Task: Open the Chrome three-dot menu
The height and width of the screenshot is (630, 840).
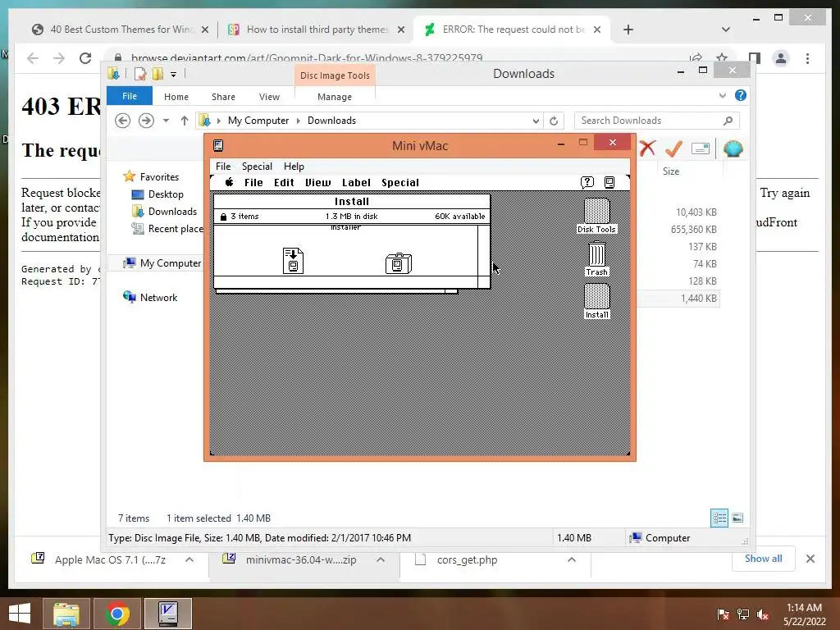Action: coord(807,58)
